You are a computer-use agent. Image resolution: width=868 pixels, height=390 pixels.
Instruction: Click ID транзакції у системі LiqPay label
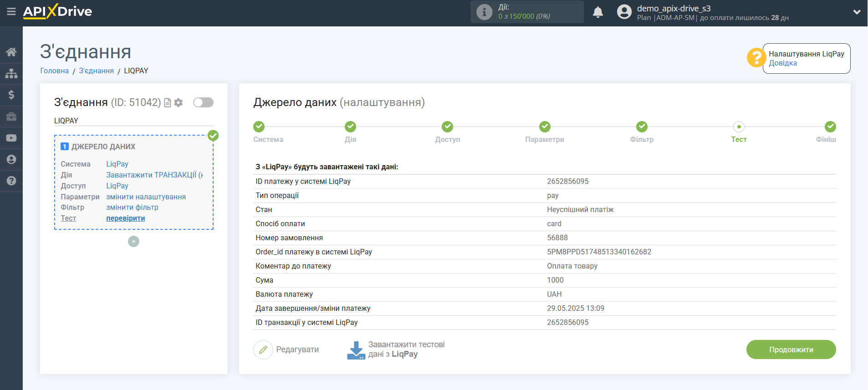tap(306, 322)
